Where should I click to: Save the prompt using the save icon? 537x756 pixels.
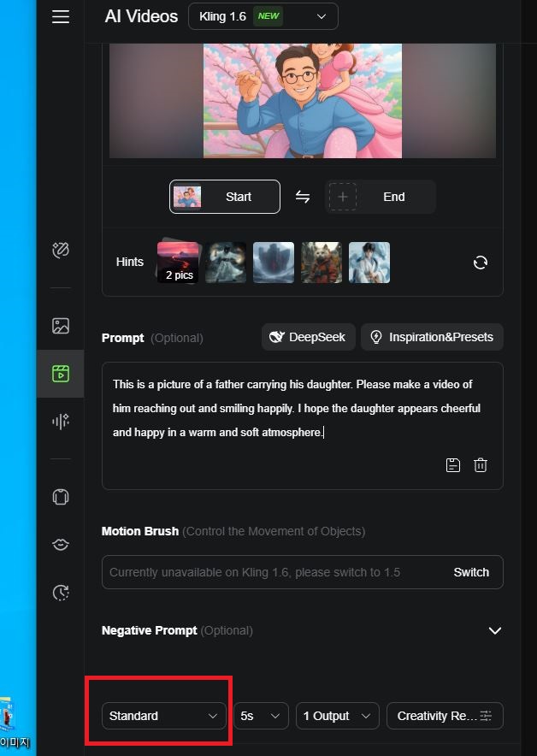(x=453, y=465)
